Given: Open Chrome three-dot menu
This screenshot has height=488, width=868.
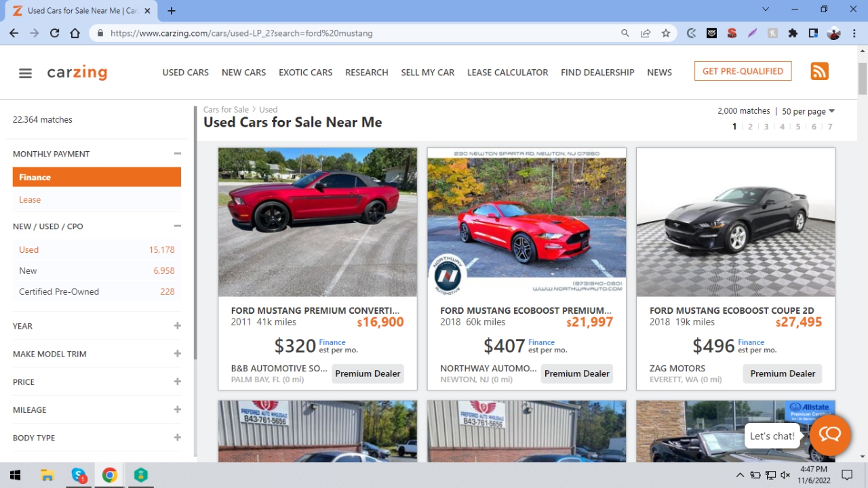Looking at the screenshot, I should pos(854,33).
